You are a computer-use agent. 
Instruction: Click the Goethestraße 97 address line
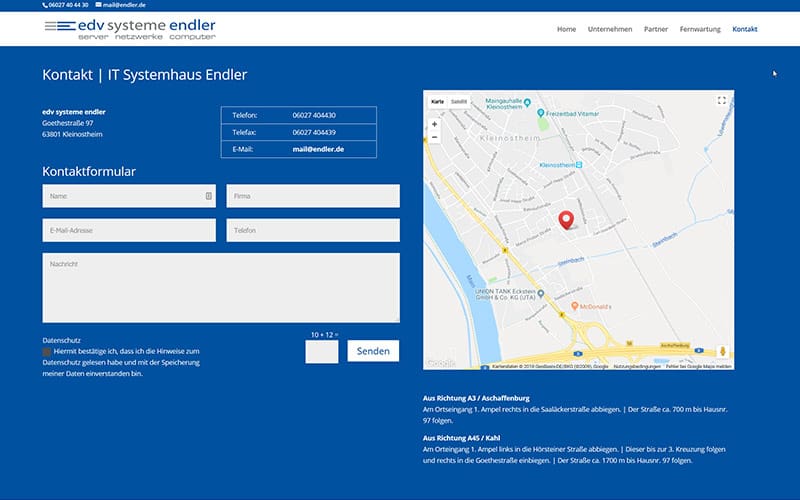pyautogui.click(x=68, y=123)
